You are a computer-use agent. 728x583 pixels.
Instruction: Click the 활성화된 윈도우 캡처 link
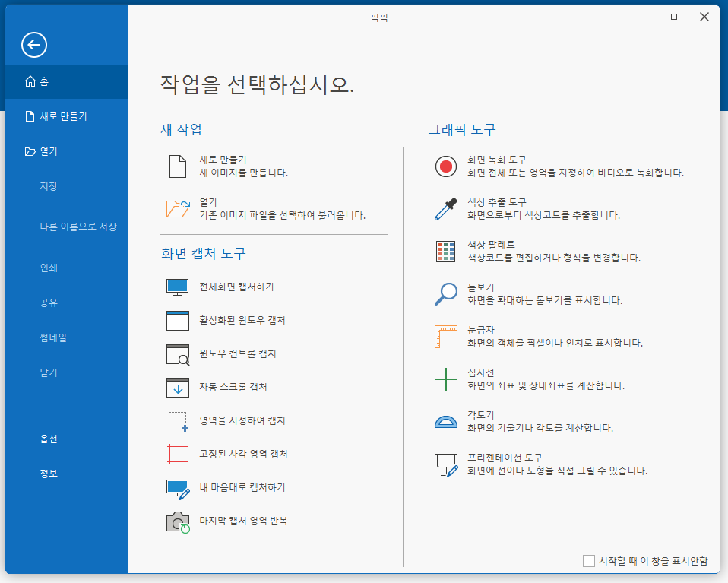point(242,320)
